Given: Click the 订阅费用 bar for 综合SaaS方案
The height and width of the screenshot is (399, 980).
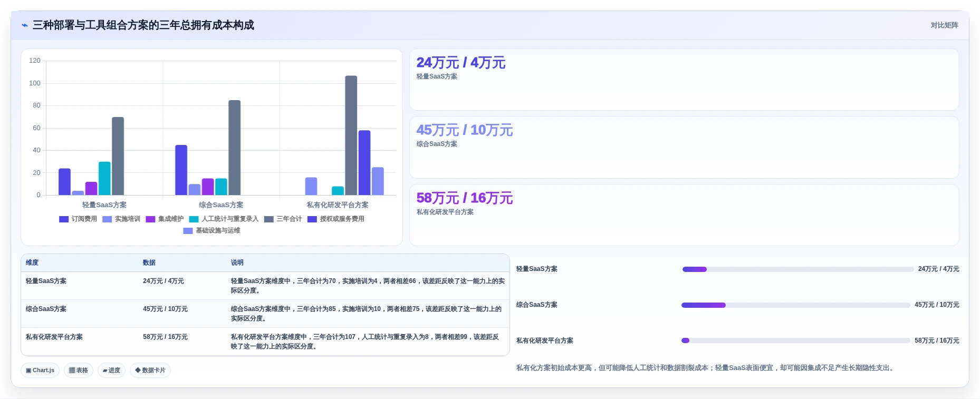Looking at the screenshot, I should pyautogui.click(x=181, y=170).
